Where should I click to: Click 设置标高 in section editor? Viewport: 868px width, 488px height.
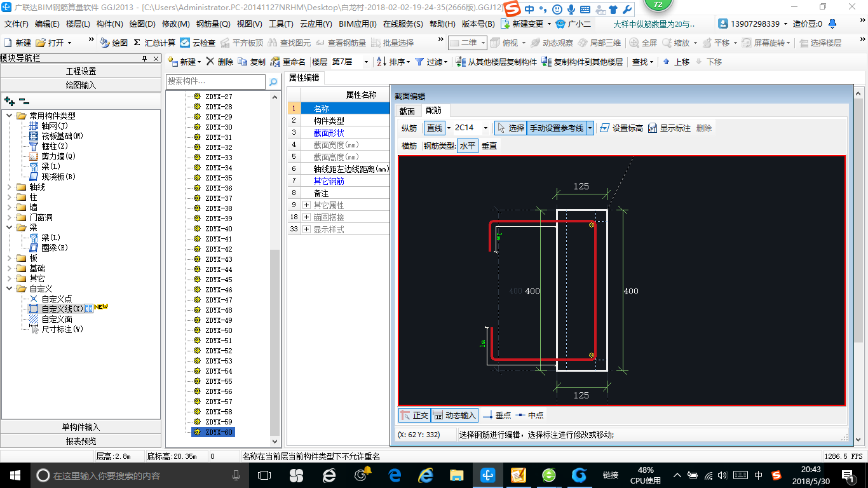pos(621,128)
